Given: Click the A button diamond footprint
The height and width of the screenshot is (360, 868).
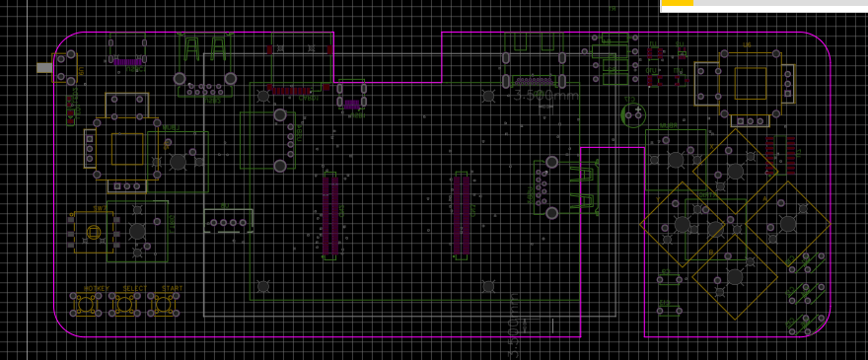Looking at the screenshot, I should tap(788, 224).
